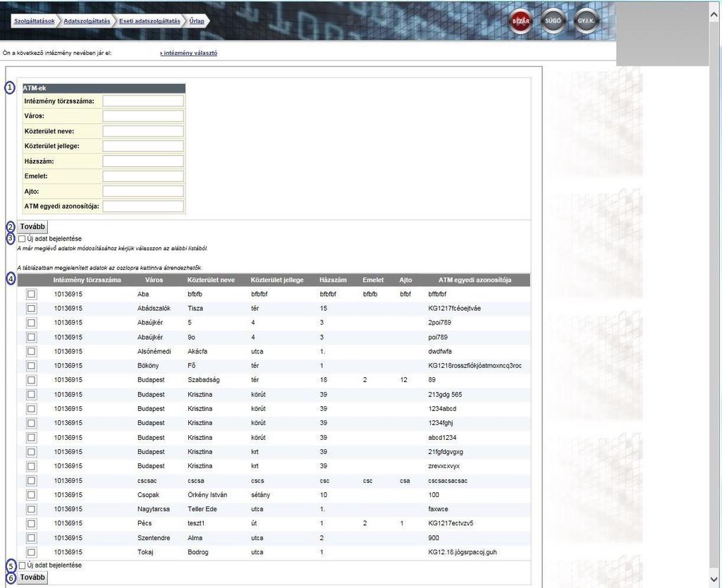Click the sétány cell

(261, 495)
